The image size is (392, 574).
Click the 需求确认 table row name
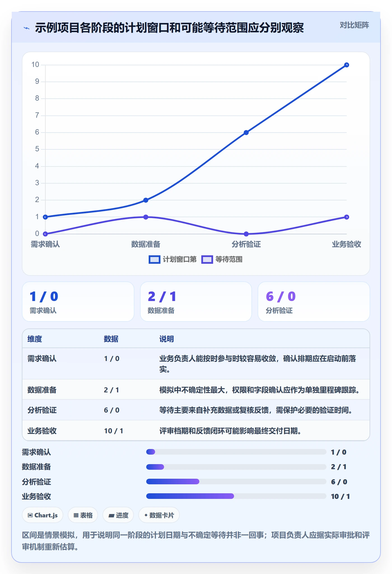[42, 358]
